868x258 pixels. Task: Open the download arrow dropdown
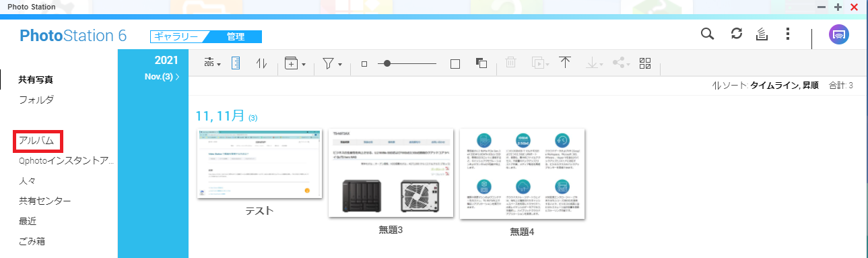(x=595, y=63)
